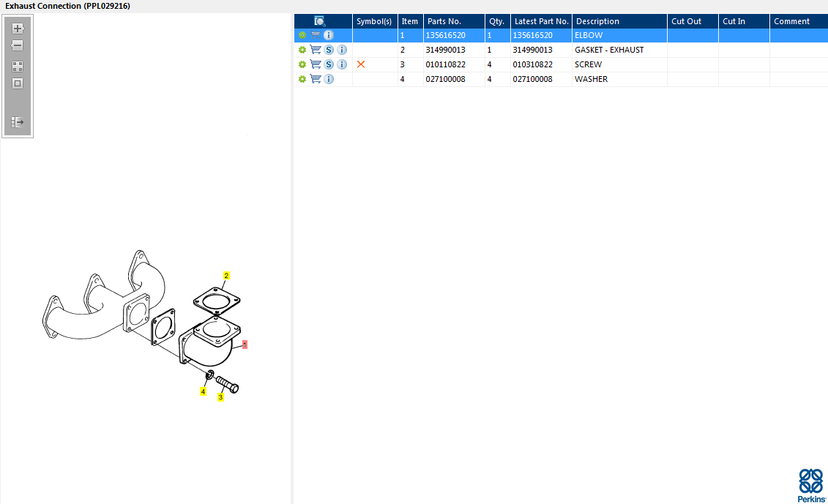The image size is (828, 504).
Task: Click the Cut In column header
Action: pos(744,21)
